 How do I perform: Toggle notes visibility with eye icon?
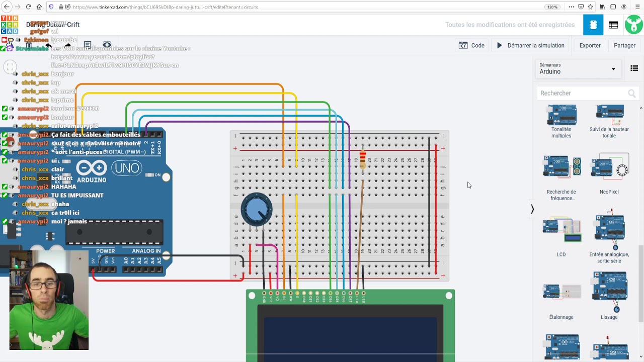pos(107,45)
